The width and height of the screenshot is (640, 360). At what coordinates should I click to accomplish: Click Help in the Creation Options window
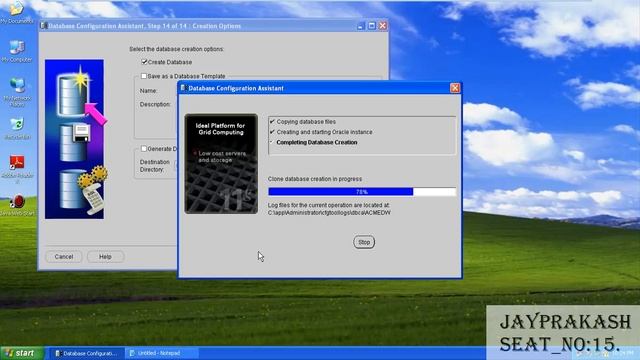[105, 257]
